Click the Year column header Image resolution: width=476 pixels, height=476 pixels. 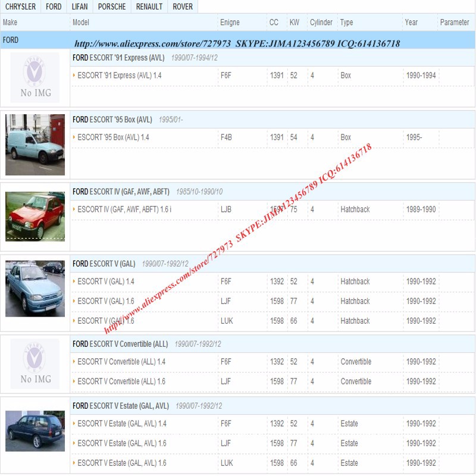411,22
